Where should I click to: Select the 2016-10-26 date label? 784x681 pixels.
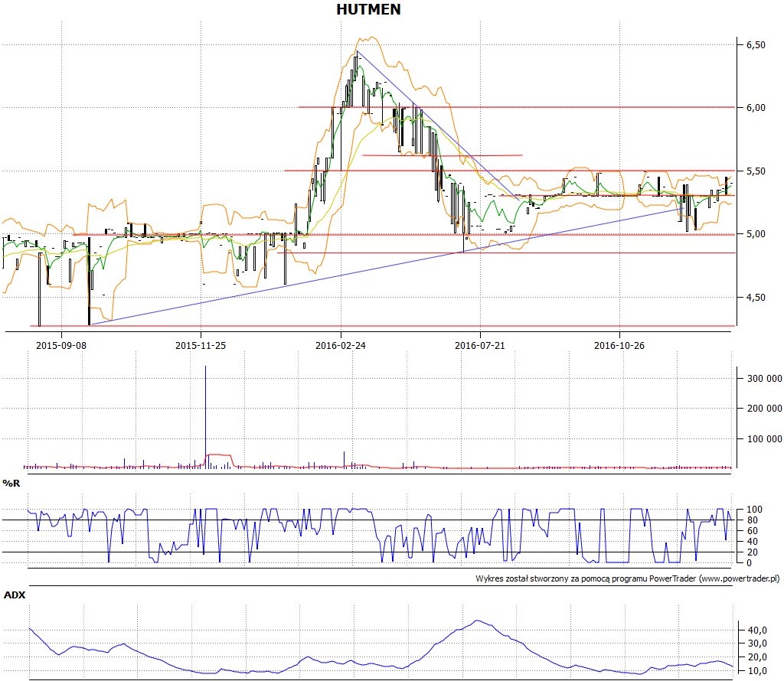(x=619, y=345)
